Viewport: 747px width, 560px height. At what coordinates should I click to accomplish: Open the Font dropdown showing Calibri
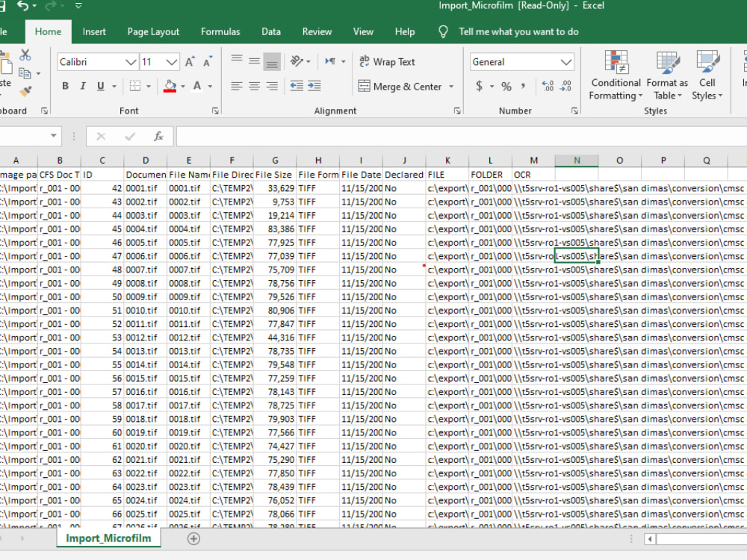tap(98, 61)
